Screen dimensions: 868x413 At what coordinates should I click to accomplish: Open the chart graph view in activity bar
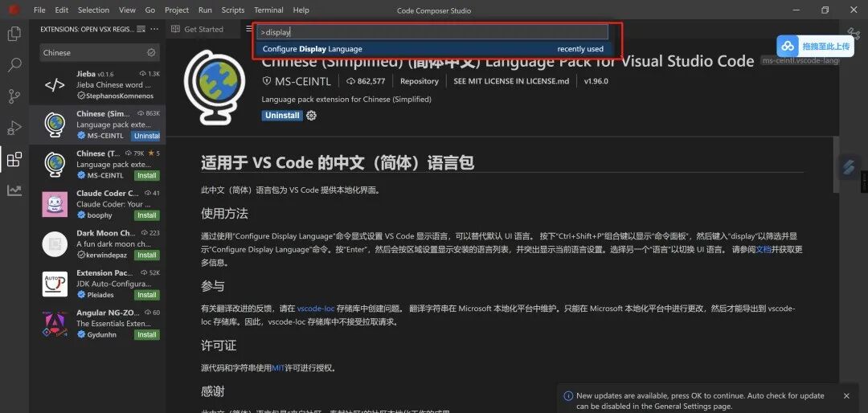pos(14,190)
